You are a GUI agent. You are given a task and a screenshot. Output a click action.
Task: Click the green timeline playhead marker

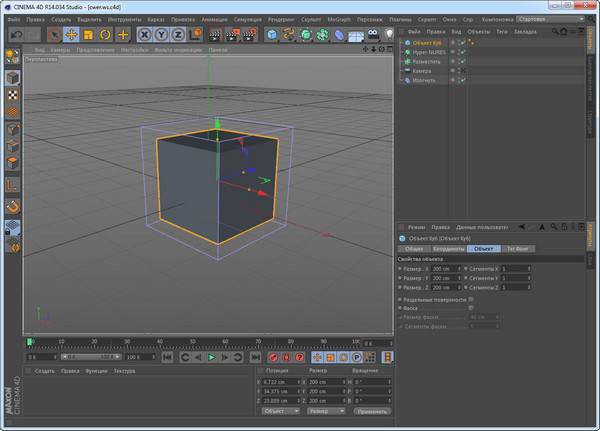click(29, 342)
